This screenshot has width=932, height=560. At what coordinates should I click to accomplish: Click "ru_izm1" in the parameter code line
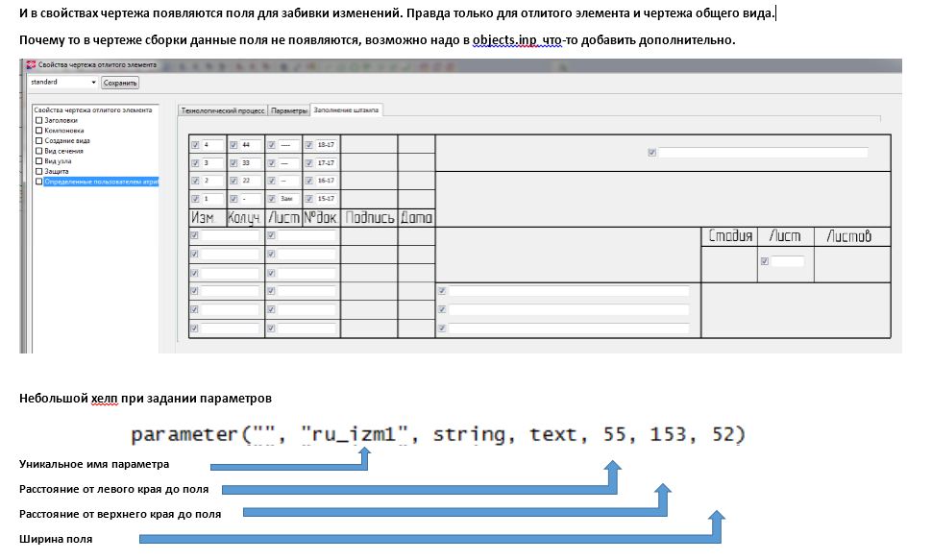(354, 434)
